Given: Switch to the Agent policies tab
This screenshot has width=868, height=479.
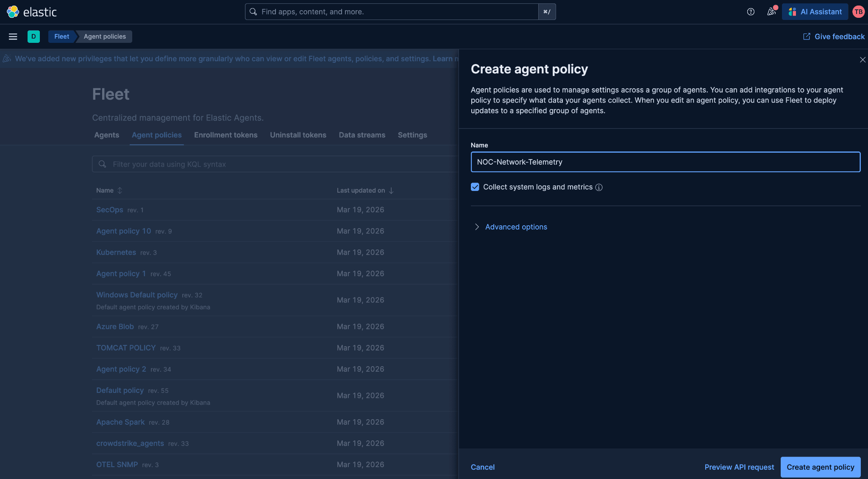Looking at the screenshot, I should (157, 135).
